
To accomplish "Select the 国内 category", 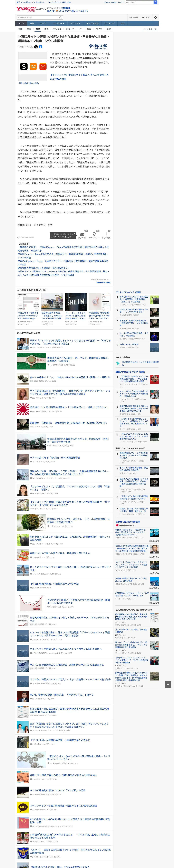I will pyautogui.click(x=29, y=29).
